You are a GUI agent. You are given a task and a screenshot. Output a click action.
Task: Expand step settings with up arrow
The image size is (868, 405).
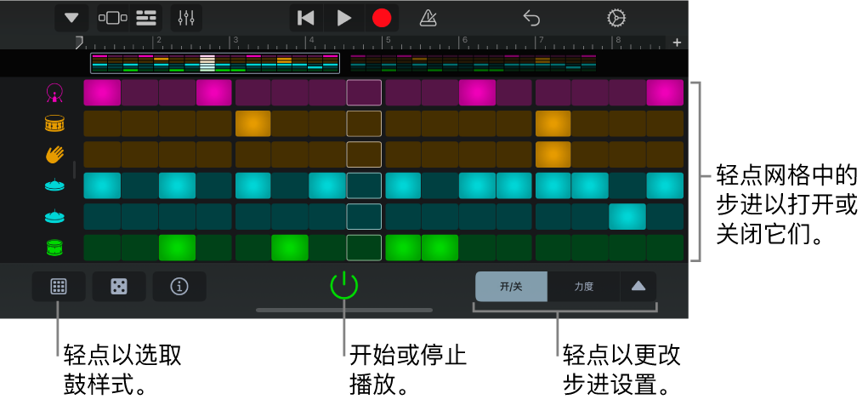point(638,287)
